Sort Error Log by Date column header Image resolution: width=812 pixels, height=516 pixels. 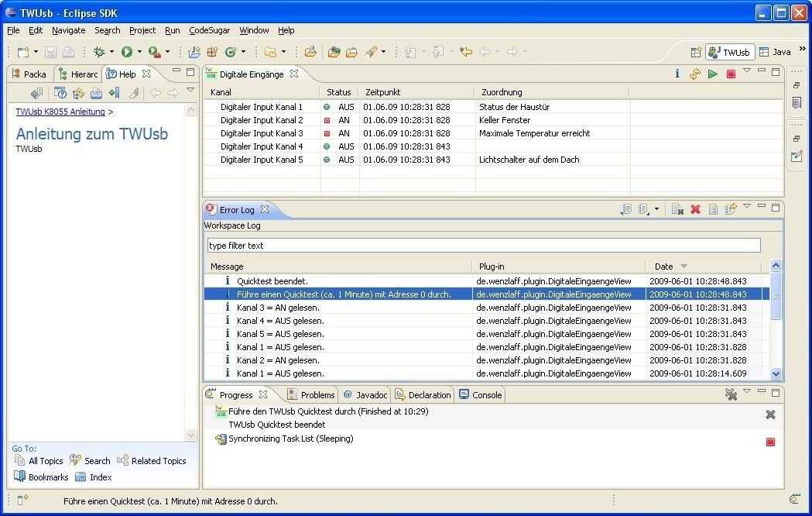tap(704, 267)
